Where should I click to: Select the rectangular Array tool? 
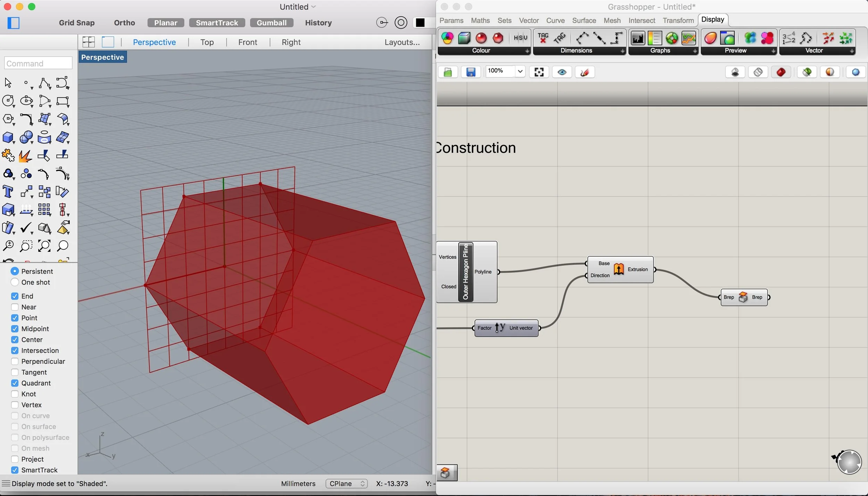(x=44, y=209)
